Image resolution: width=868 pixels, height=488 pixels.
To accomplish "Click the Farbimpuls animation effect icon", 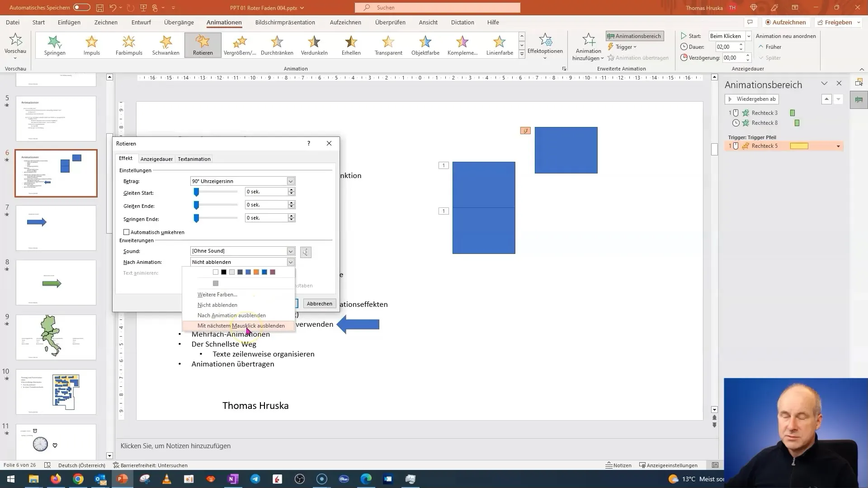I will click(x=129, y=45).
